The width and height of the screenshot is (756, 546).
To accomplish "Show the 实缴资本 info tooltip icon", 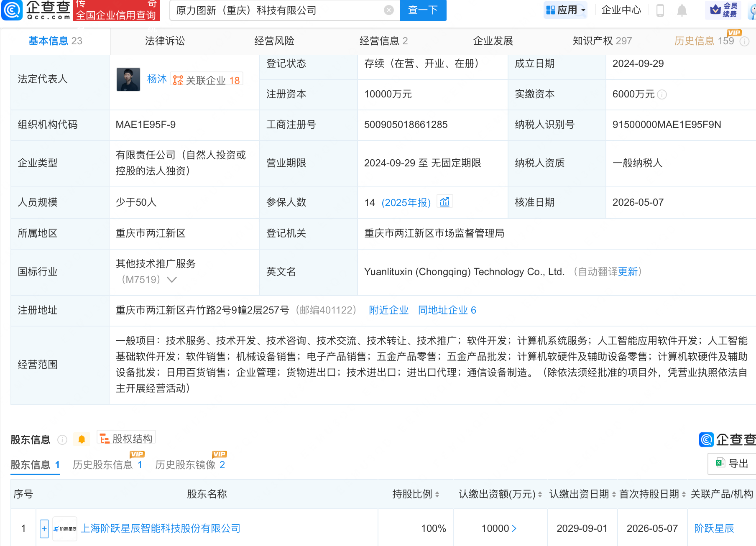I will 662,94.
